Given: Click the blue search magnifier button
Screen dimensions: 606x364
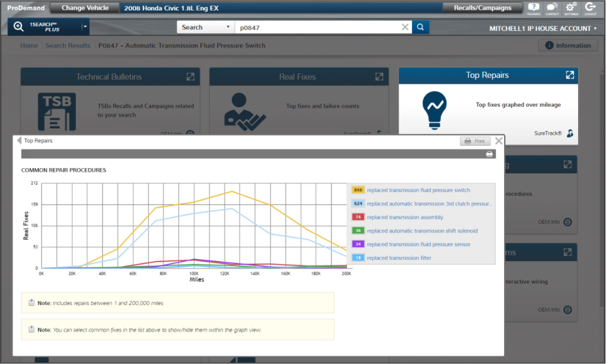Looking at the screenshot, I should (x=420, y=27).
